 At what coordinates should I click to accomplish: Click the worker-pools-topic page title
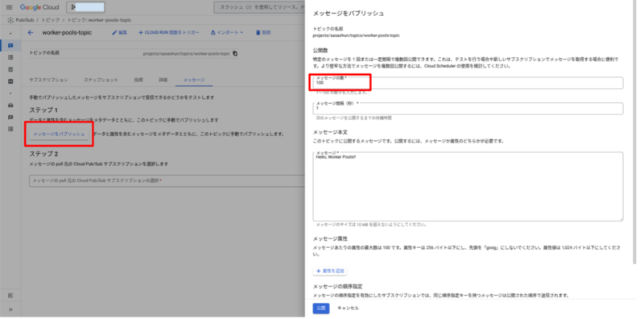(x=67, y=33)
